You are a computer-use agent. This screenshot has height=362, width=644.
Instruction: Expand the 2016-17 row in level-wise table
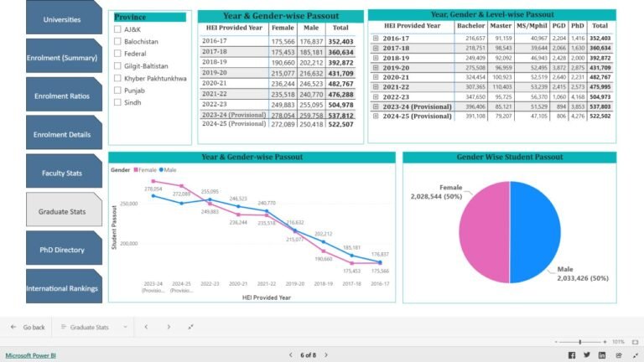pyautogui.click(x=376, y=39)
